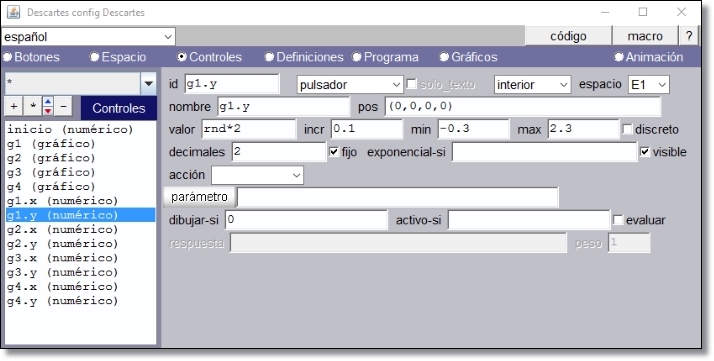Move control up with blue arrow
The image size is (714, 361).
[x=48, y=102]
